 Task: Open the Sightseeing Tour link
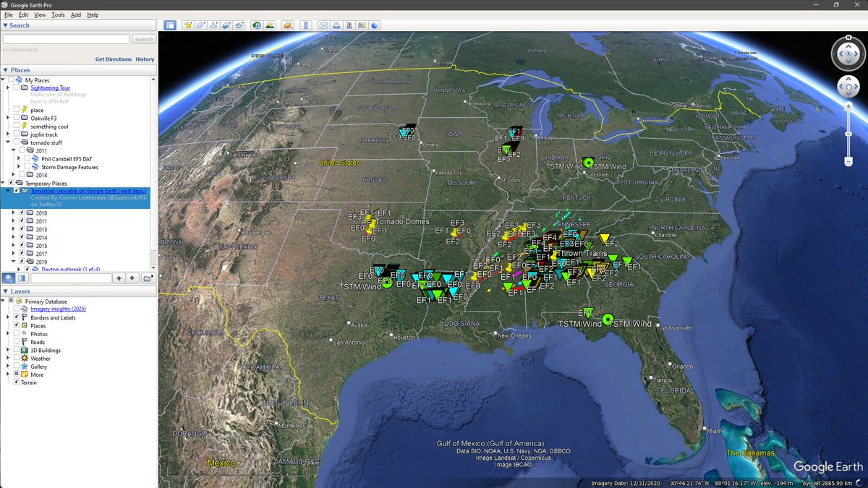pos(51,87)
